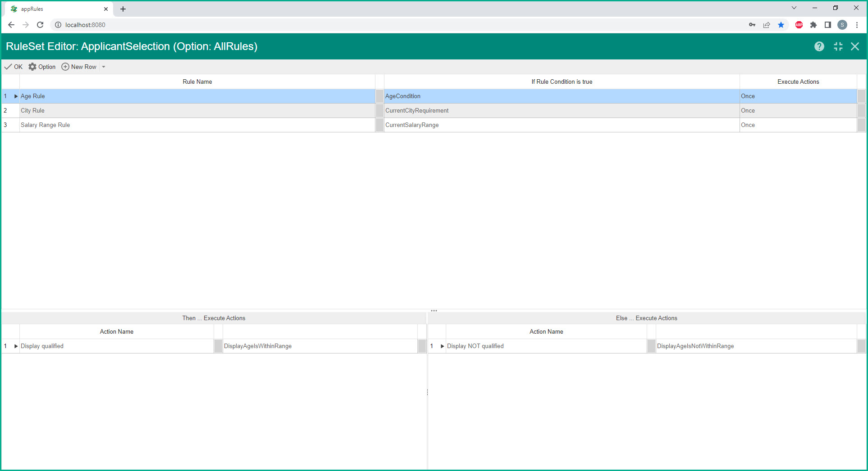Click the gray button beside CurrentCityRequirement
The image size is (868, 471).
click(x=379, y=111)
